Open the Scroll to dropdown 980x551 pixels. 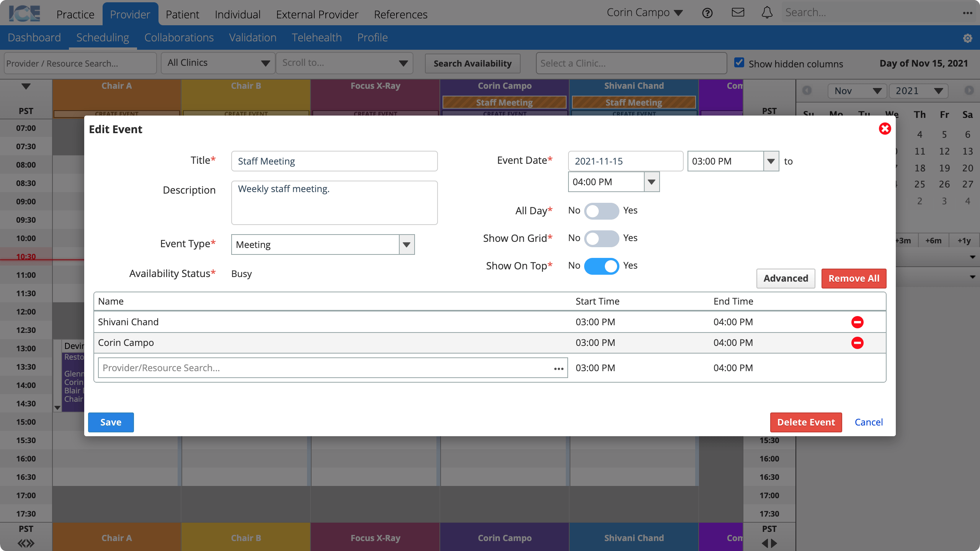click(344, 63)
